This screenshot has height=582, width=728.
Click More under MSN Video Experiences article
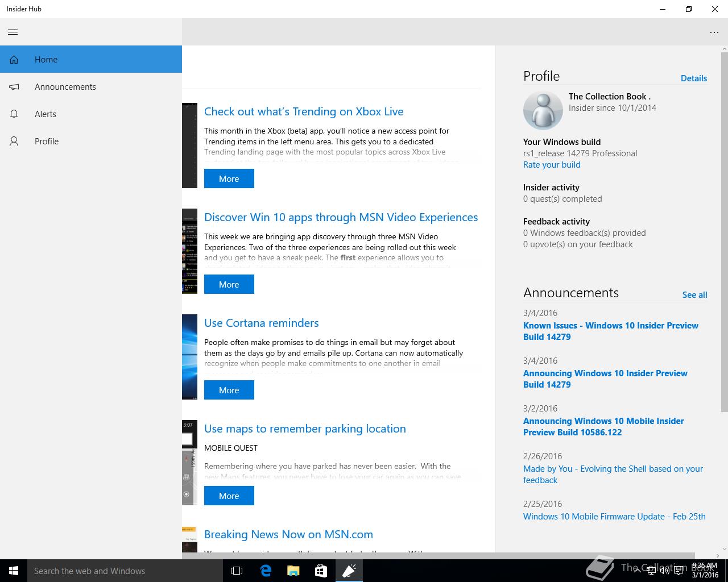(229, 284)
